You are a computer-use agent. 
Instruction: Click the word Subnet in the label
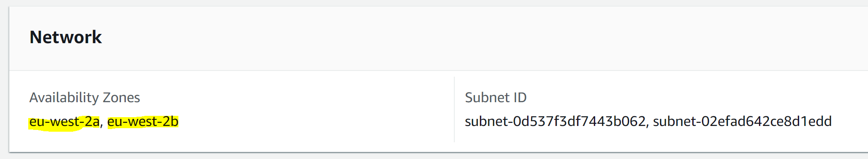tap(487, 97)
